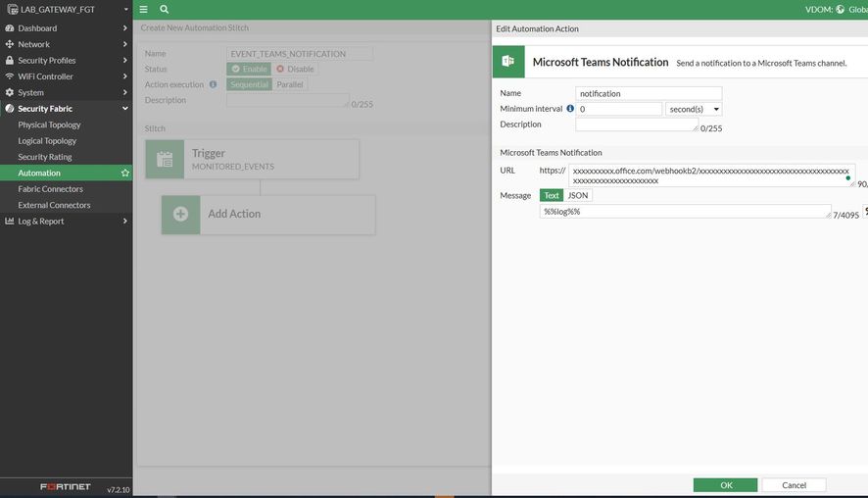Click the Trigger calendar icon in stitch

point(165,160)
